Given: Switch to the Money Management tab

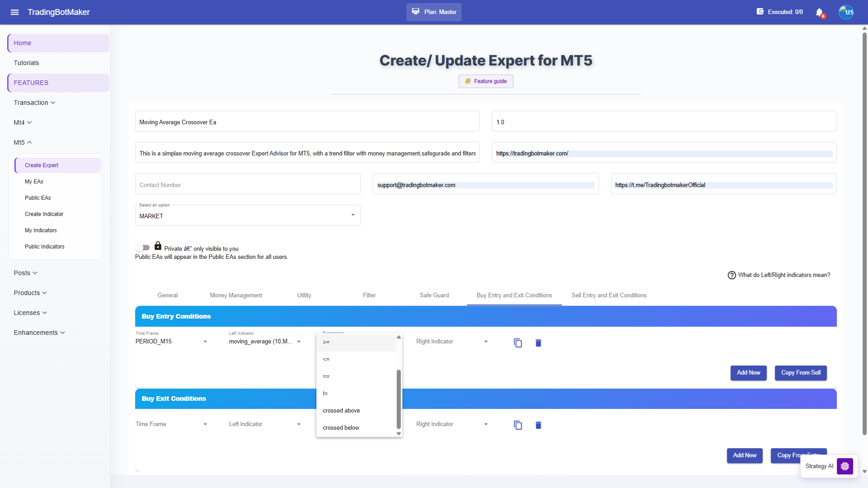Looking at the screenshot, I should 236,296.
